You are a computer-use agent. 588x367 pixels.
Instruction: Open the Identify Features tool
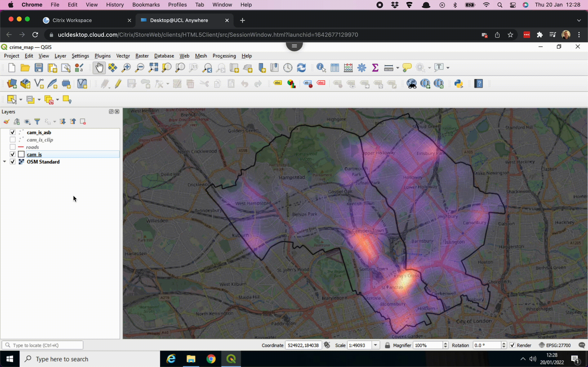[320, 68]
